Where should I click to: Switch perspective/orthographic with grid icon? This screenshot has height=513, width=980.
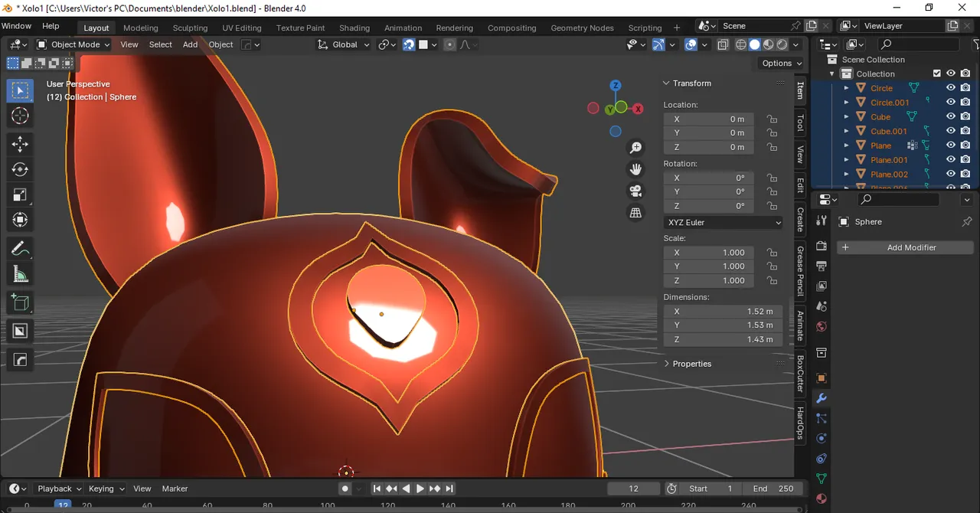[x=635, y=213]
